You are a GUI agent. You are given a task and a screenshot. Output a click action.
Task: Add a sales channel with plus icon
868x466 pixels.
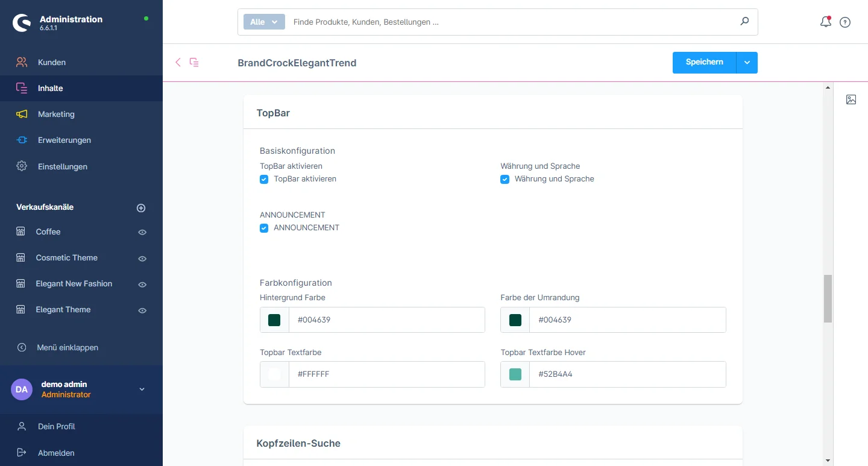(x=141, y=208)
